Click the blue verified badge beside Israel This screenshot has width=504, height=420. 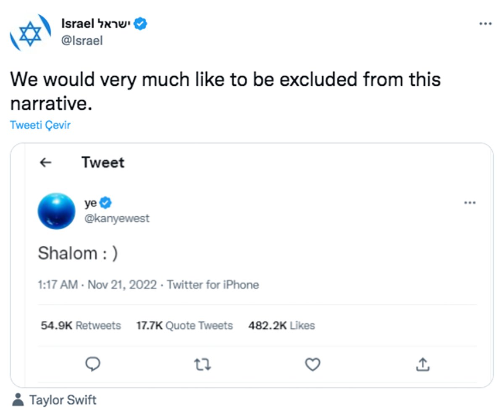pyautogui.click(x=140, y=24)
